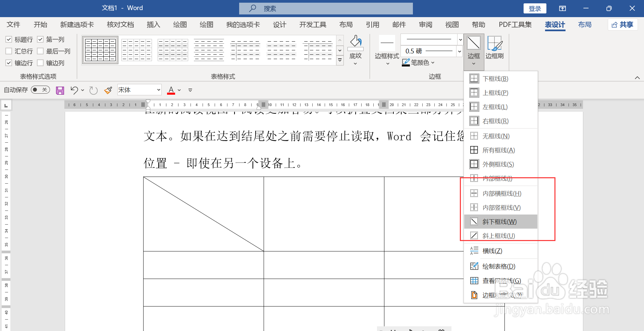Undo the last action
Viewport: 644px width, 331px height.
point(74,90)
